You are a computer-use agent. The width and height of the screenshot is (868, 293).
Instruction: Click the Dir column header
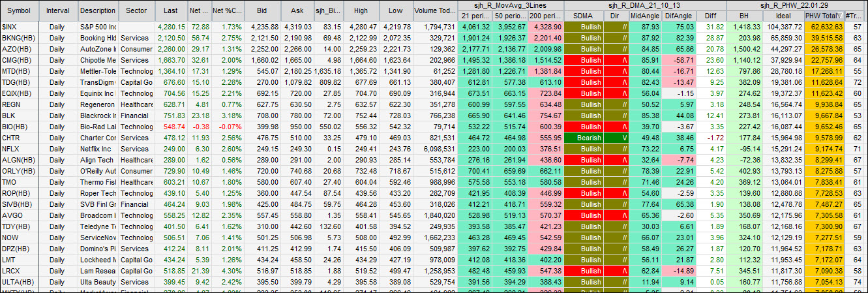click(616, 16)
